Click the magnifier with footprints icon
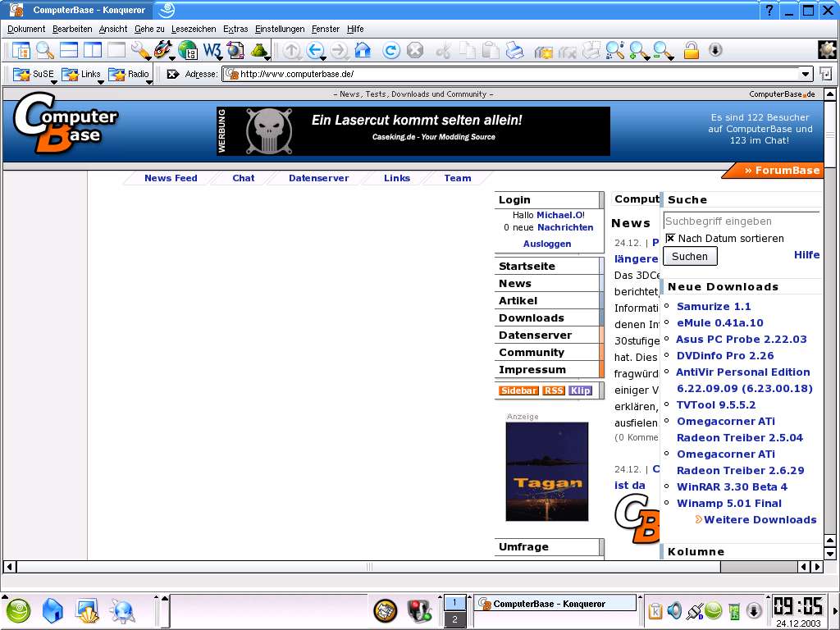840x630 pixels. 614,50
